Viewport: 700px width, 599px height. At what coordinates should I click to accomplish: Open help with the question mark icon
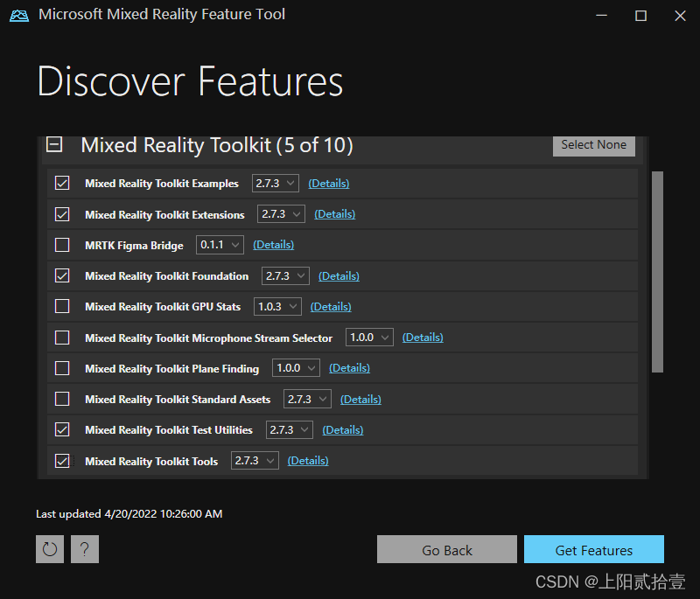(x=84, y=549)
